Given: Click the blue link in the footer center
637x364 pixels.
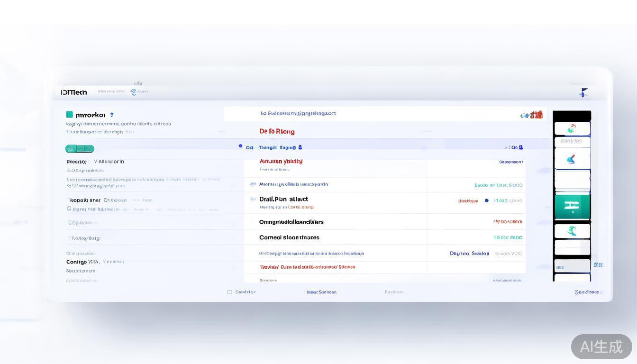Looking at the screenshot, I should point(321,292).
